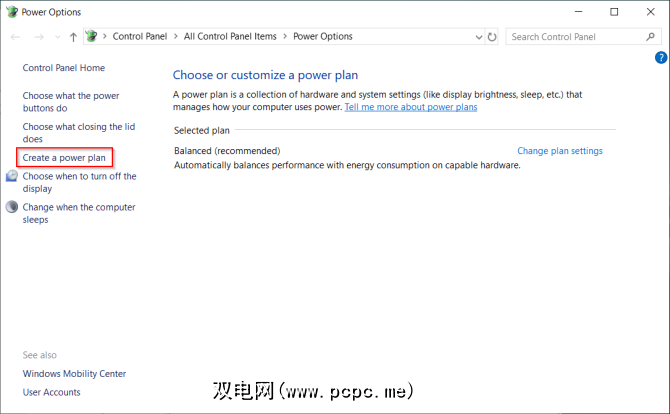Image resolution: width=670 pixels, height=414 pixels.
Task: Select the Power Options breadcrumb
Action: tap(323, 37)
